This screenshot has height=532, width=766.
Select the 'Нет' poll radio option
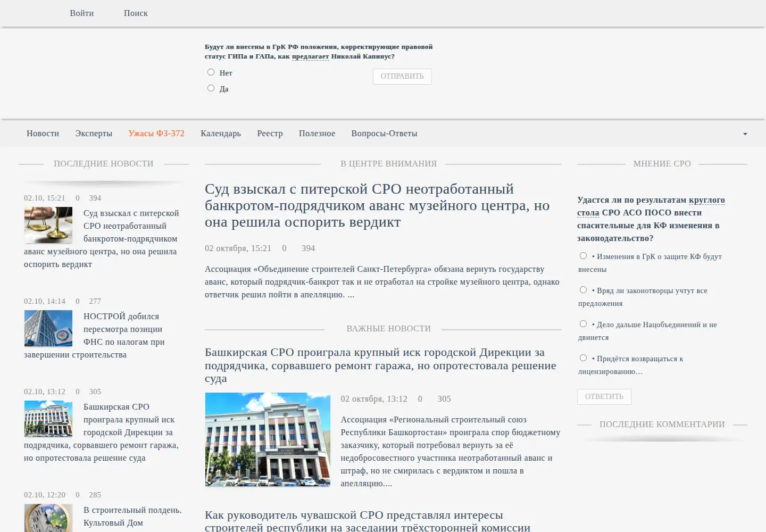point(211,72)
